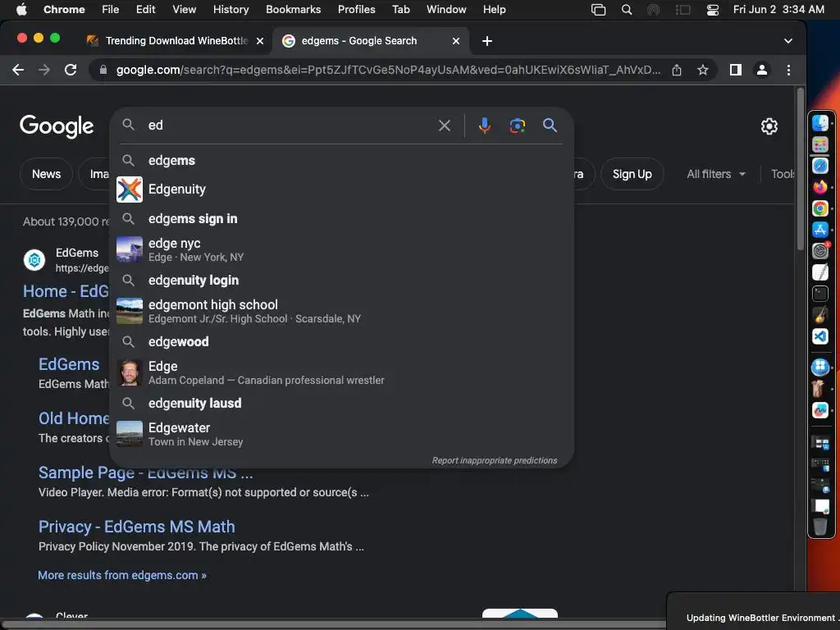This screenshot has width=840, height=630.
Task: Open Google quick settings gear
Action: [x=769, y=126]
